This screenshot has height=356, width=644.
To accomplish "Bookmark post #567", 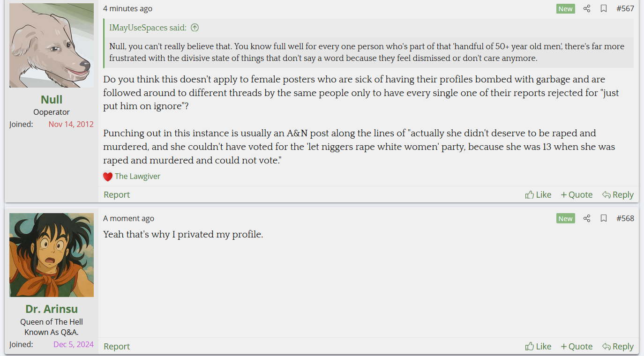I will pyautogui.click(x=604, y=8).
